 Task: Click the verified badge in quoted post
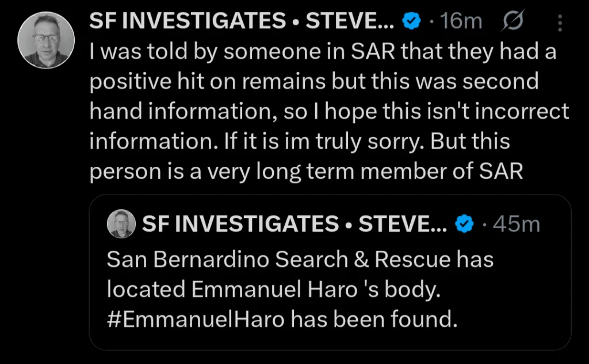[464, 223]
